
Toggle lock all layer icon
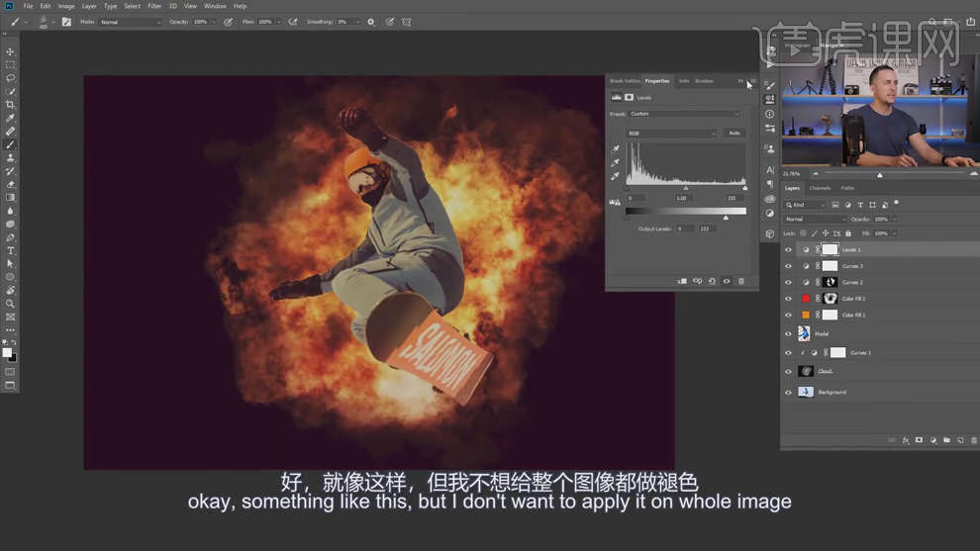point(848,233)
